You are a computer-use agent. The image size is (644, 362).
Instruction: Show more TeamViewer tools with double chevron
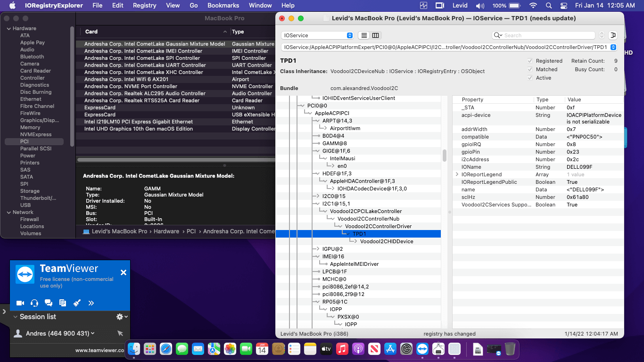pos(91,303)
